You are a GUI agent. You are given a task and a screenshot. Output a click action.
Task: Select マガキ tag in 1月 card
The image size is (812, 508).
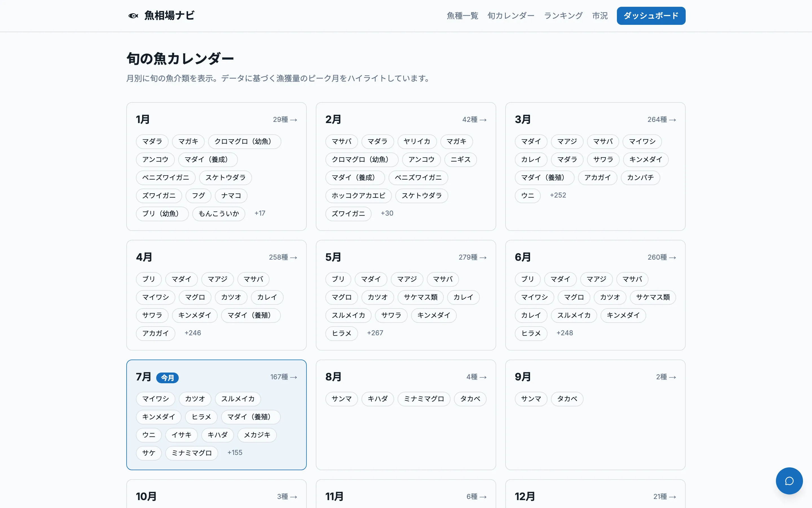click(188, 141)
